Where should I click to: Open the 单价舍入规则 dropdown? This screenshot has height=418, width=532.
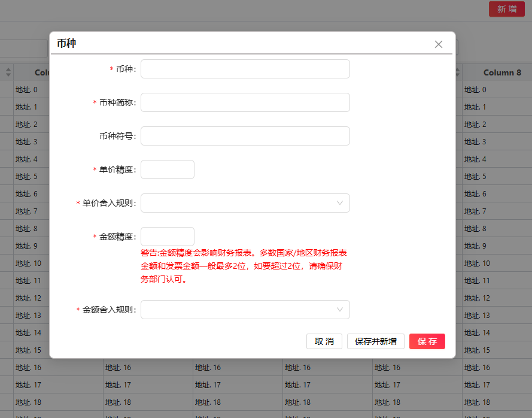pyautogui.click(x=245, y=203)
